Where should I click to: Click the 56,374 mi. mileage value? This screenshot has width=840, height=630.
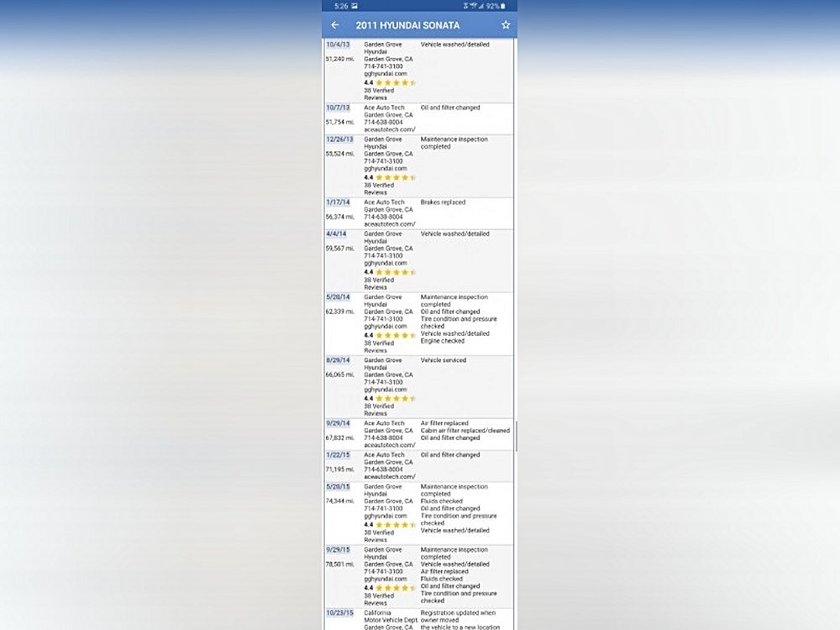(x=339, y=217)
